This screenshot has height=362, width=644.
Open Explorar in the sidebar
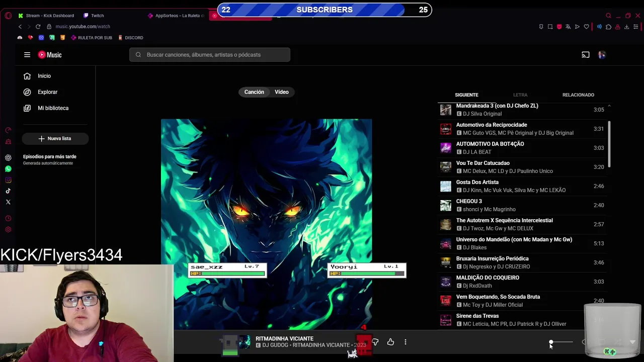point(55,92)
